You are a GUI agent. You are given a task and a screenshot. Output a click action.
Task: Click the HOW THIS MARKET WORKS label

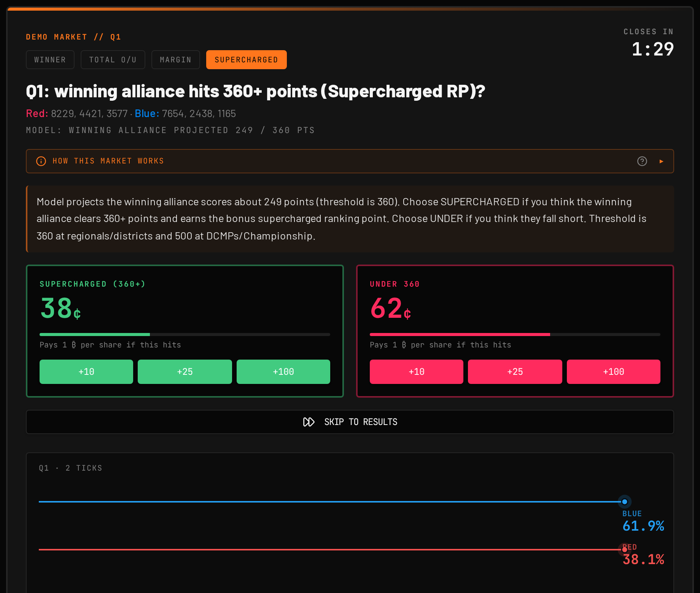click(x=108, y=161)
